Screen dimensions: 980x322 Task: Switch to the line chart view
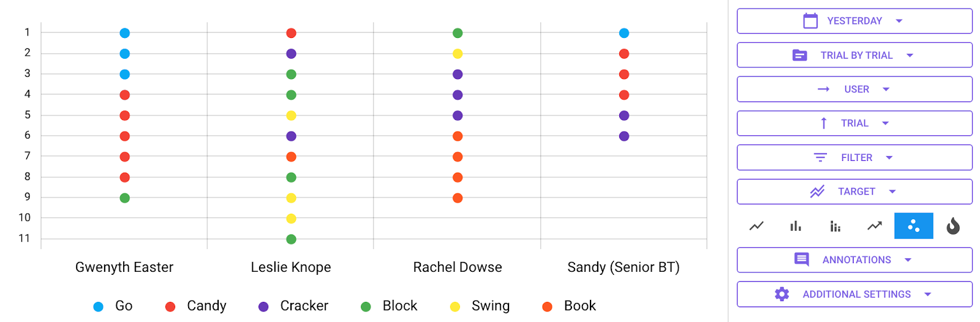pyautogui.click(x=756, y=226)
